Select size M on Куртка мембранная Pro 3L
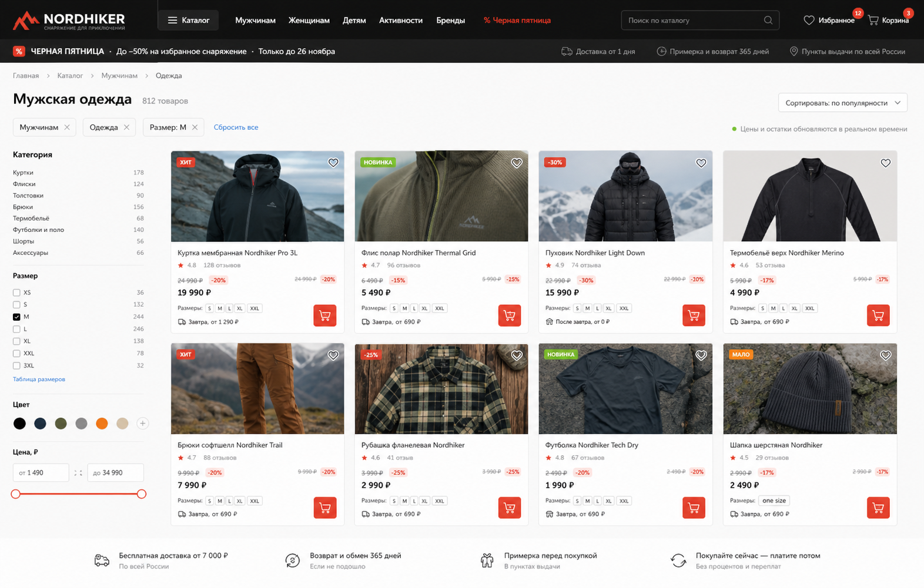 [219, 308]
